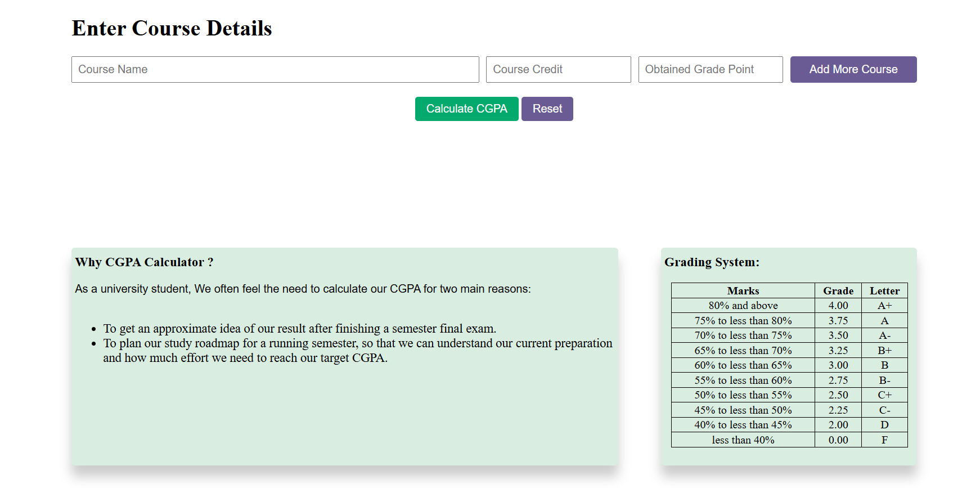
Task: Click the letter grade A+
Action: tap(884, 306)
